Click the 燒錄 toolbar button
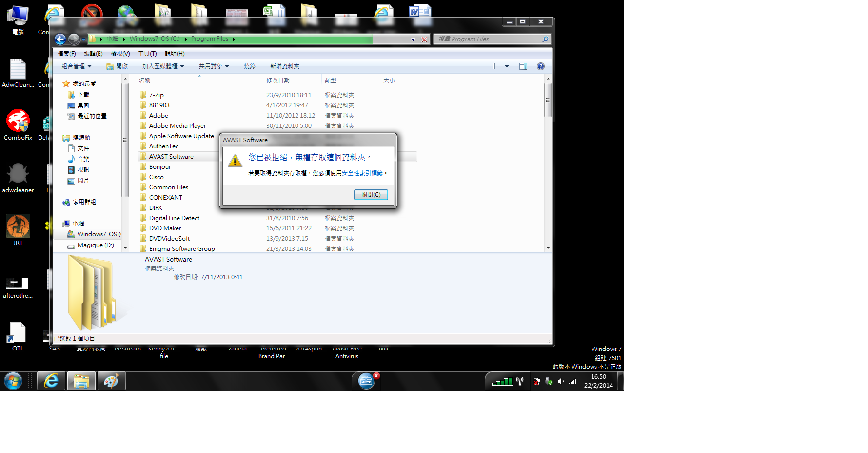The height and width of the screenshot is (453, 868). [x=250, y=66]
